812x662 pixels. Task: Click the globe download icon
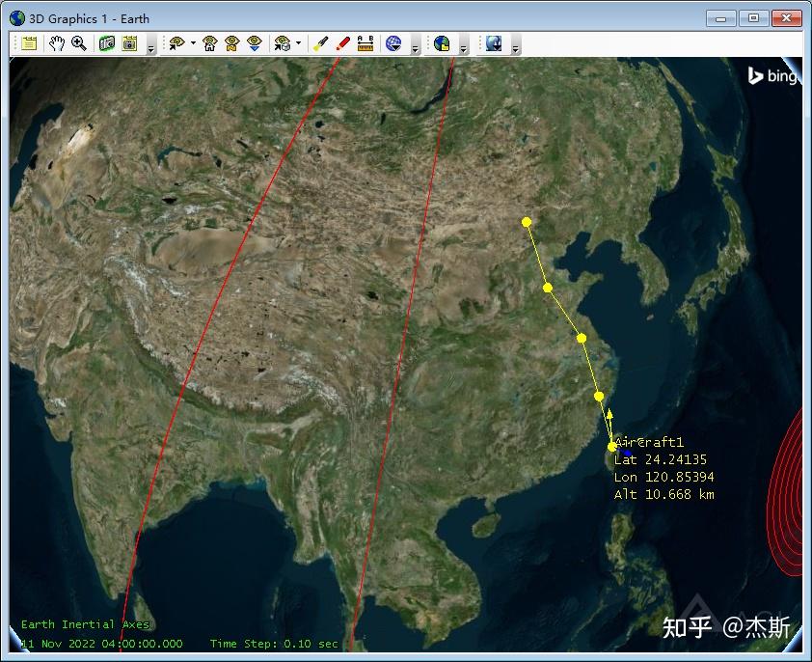[494, 43]
